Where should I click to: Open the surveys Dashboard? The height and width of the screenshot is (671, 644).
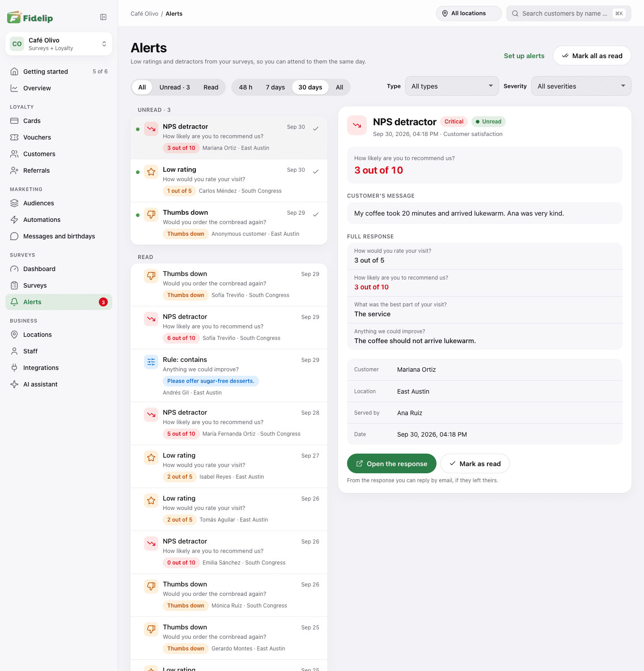click(x=59, y=269)
